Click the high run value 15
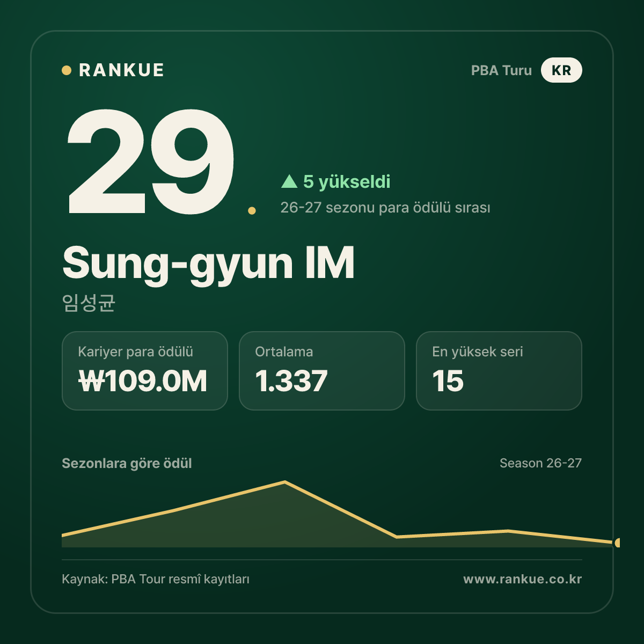This screenshot has width=644, height=644. coord(448,382)
